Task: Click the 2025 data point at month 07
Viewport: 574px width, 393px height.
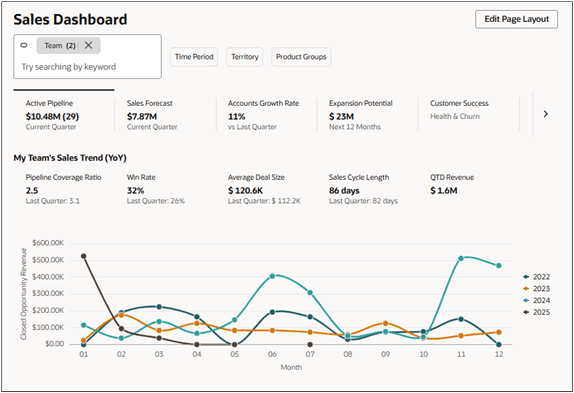Action: [x=310, y=344]
